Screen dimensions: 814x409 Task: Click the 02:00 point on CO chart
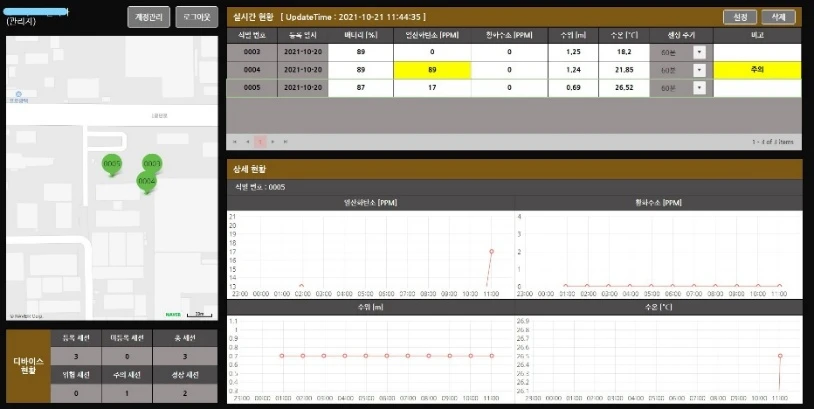302,285
